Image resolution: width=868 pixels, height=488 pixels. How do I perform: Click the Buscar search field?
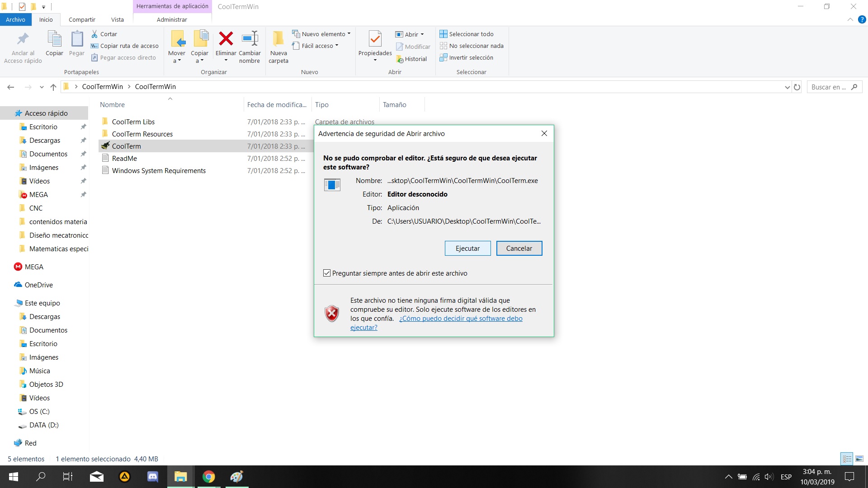coord(829,87)
